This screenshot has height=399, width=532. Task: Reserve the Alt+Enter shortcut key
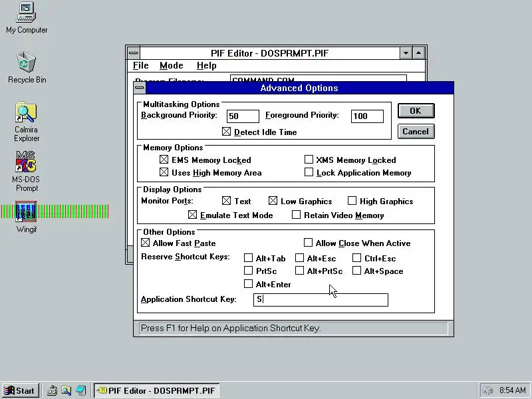(x=248, y=284)
